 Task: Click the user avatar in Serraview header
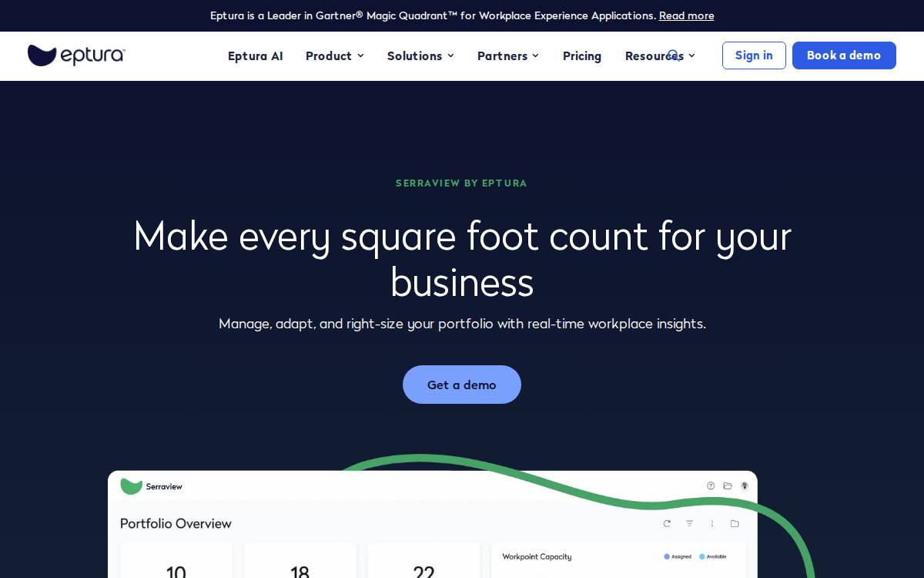coord(745,486)
